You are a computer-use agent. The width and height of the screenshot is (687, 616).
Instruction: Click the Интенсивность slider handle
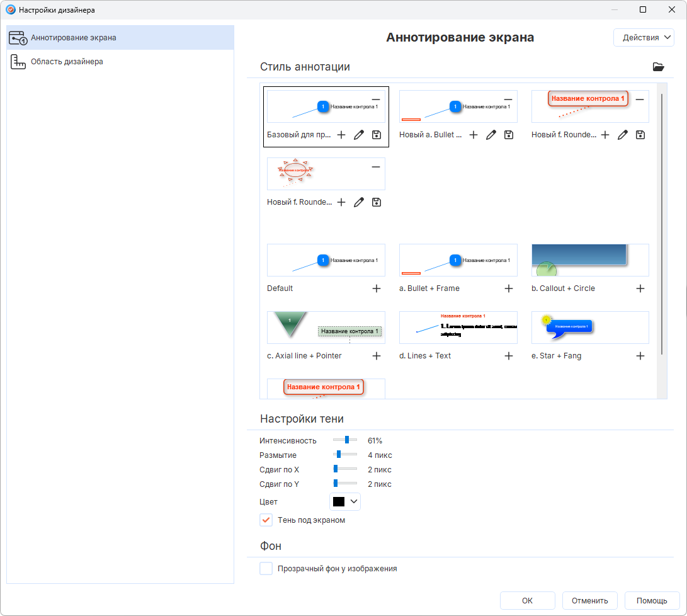point(347,440)
